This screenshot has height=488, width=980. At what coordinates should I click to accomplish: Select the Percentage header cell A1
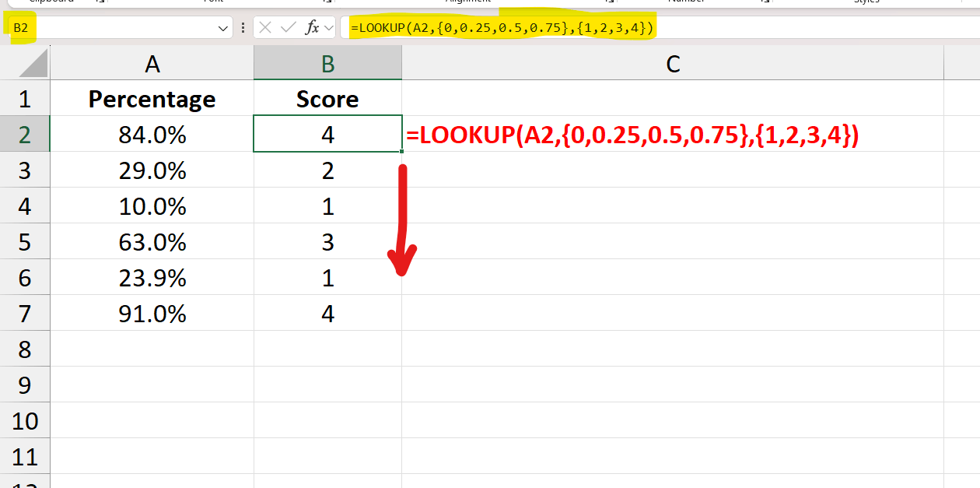pos(152,99)
